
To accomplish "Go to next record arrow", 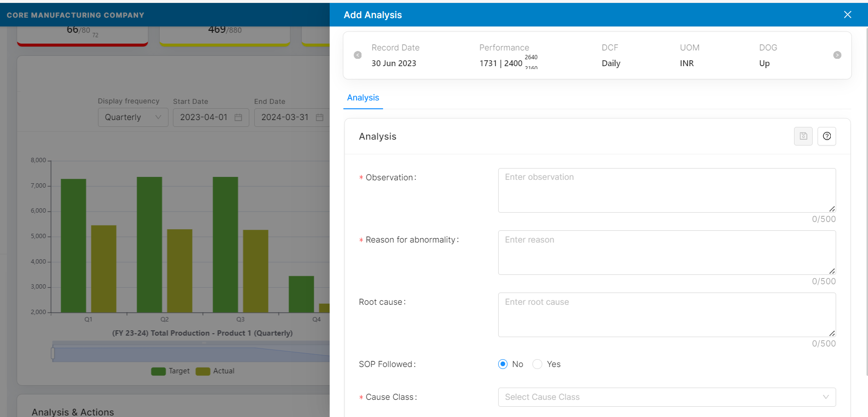I will [837, 55].
